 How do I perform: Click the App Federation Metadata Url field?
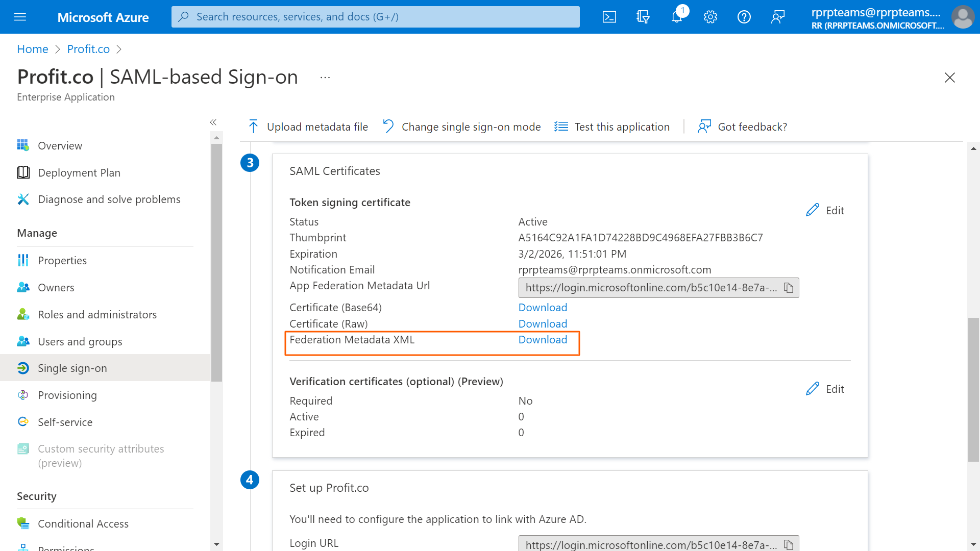coord(658,288)
